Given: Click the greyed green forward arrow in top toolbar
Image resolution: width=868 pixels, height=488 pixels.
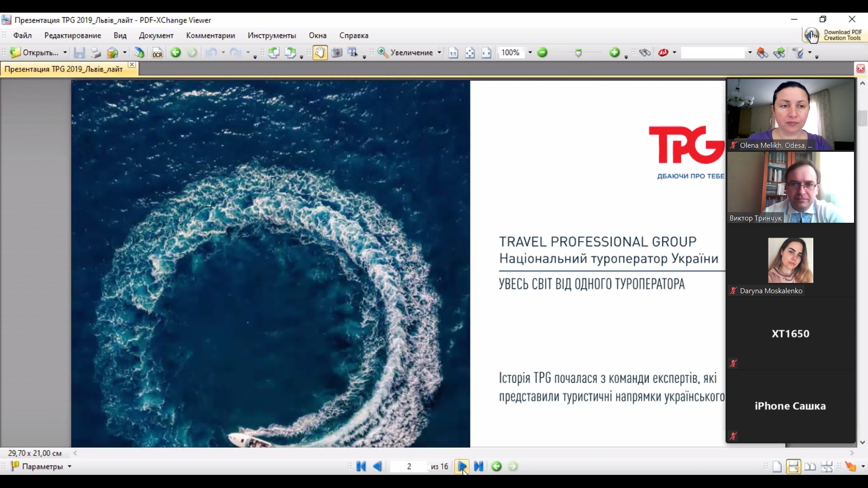Looking at the screenshot, I should 192,52.
